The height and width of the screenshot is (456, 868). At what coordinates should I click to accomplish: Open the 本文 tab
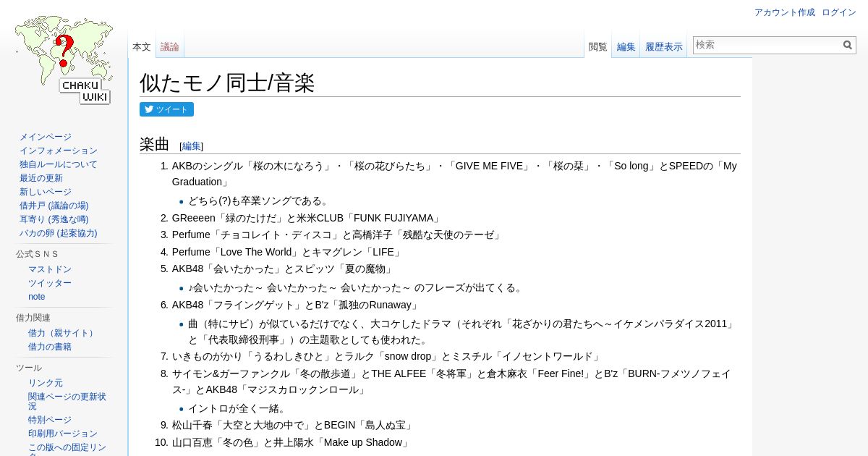point(142,47)
